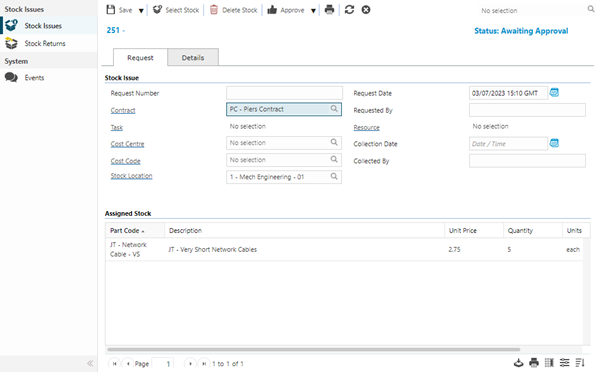The height and width of the screenshot is (372, 600).
Task: Open the Save dropdown arrow
Action: click(141, 11)
